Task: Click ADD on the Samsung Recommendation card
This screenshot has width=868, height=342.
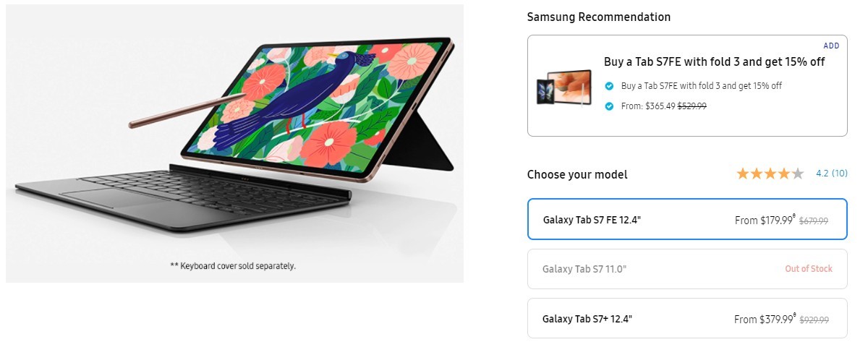Action: coord(831,46)
